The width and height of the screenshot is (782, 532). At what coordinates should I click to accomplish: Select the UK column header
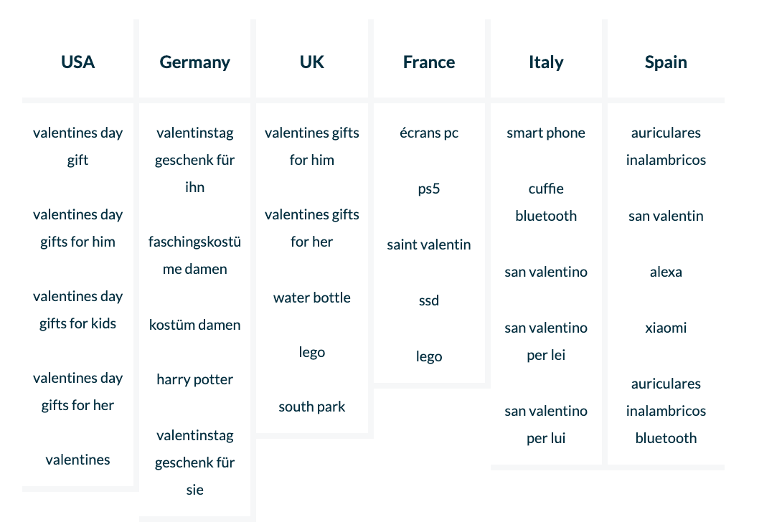[x=312, y=62]
